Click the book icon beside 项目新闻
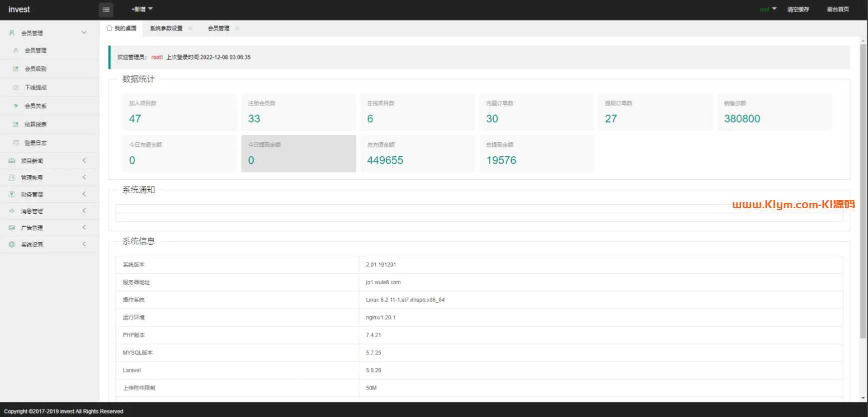Screen dimensions: 868x417 click(x=12, y=161)
